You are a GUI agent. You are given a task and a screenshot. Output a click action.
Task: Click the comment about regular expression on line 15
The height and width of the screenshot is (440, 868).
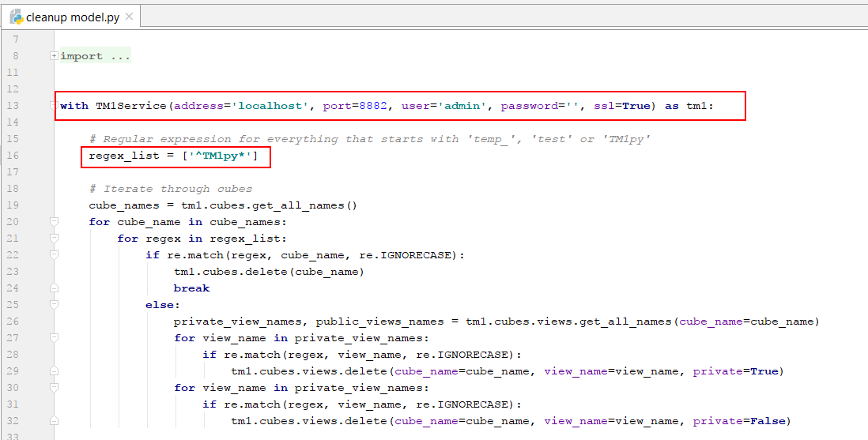370,139
